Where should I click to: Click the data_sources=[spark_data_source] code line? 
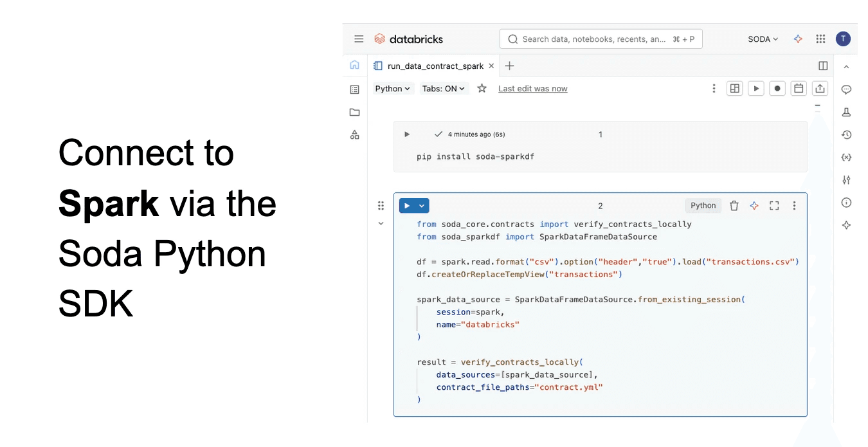[x=517, y=375]
